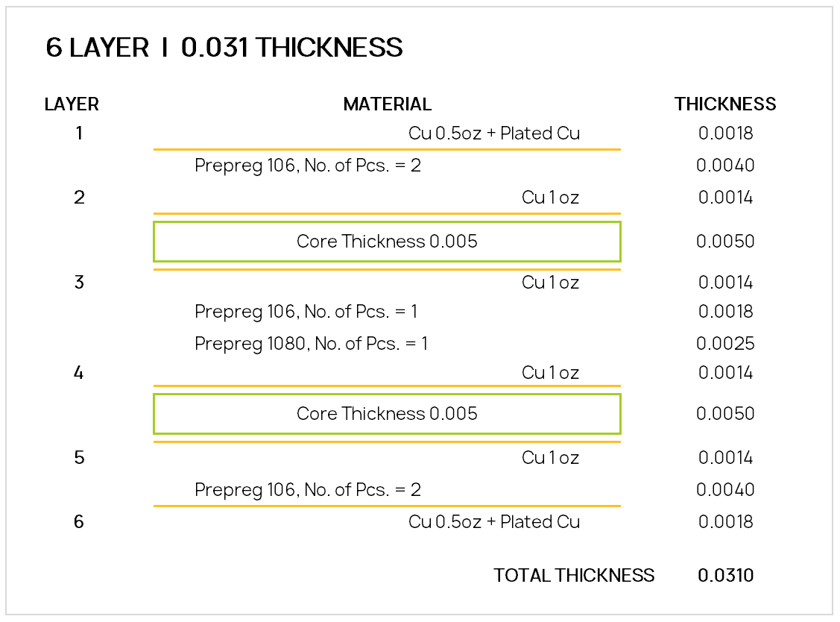Select layer 6 "Cu 0.5oz + Plated Cu" text

493,522
